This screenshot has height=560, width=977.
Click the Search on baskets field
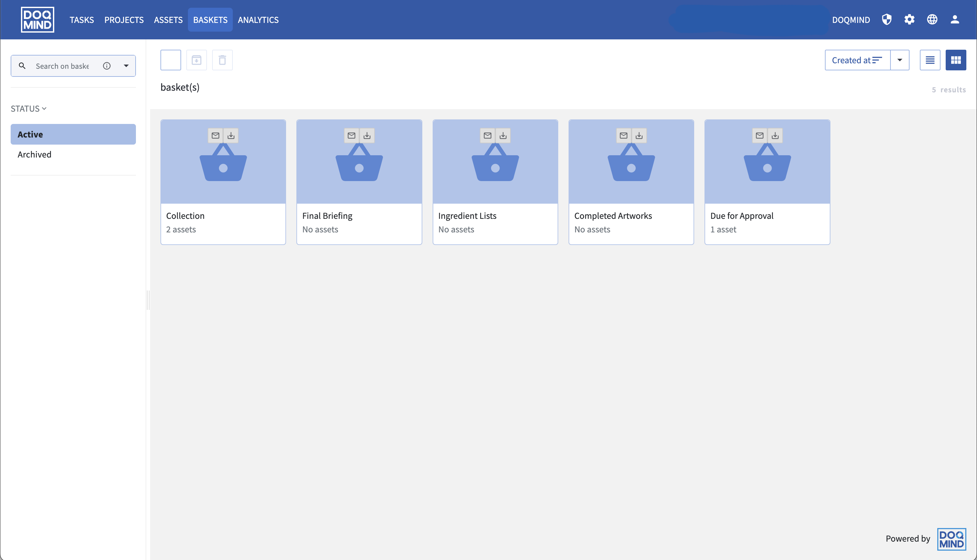(x=62, y=66)
